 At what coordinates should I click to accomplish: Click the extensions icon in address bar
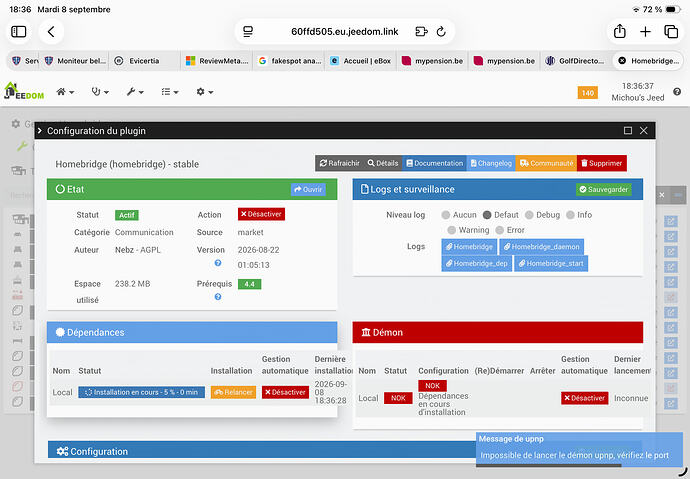point(421,32)
